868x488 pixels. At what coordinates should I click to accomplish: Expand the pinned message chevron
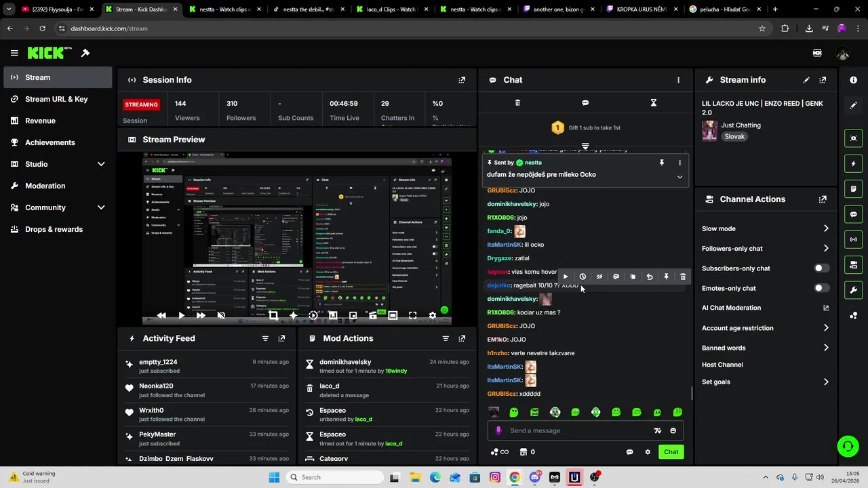tap(679, 177)
